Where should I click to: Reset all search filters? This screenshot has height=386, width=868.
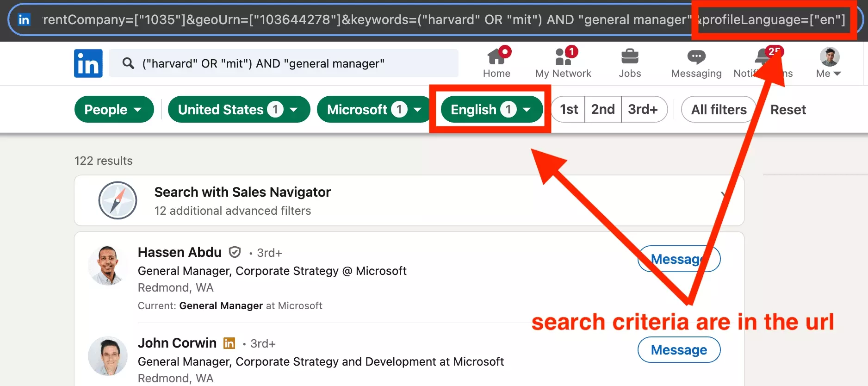pyautogui.click(x=788, y=110)
